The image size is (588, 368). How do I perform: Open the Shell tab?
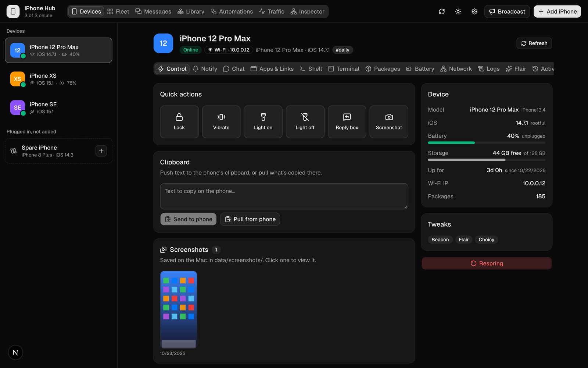(311, 69)
